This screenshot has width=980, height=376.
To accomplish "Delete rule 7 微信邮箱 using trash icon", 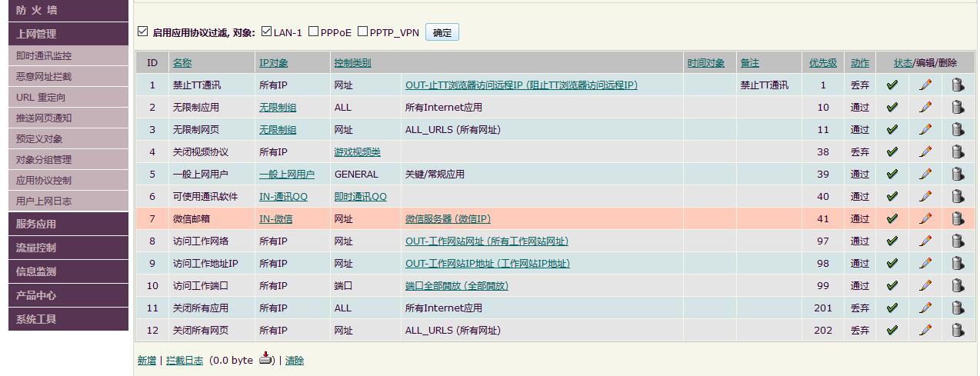I will [957, 219].
